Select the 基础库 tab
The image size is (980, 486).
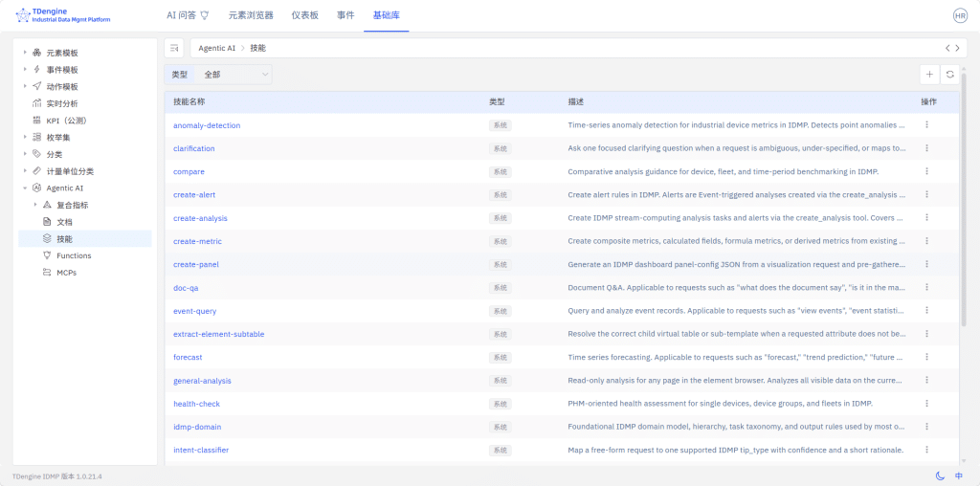(x=387, y=15)
